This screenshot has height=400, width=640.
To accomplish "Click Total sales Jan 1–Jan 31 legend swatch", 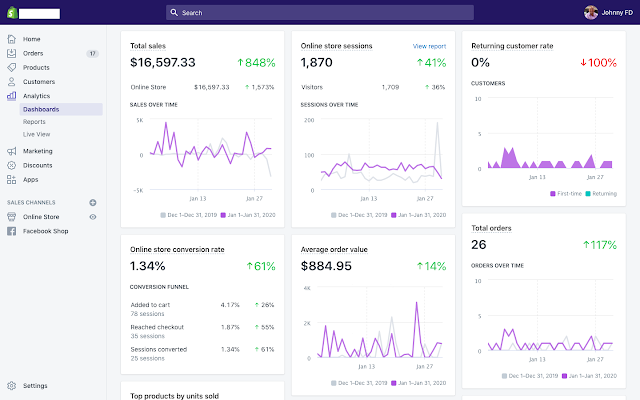I will pos(223,215).
